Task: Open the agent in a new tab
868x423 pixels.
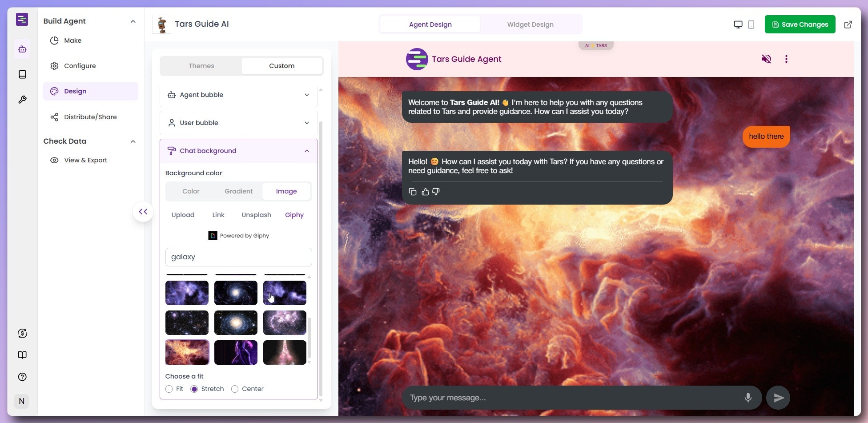Action: 848,24
